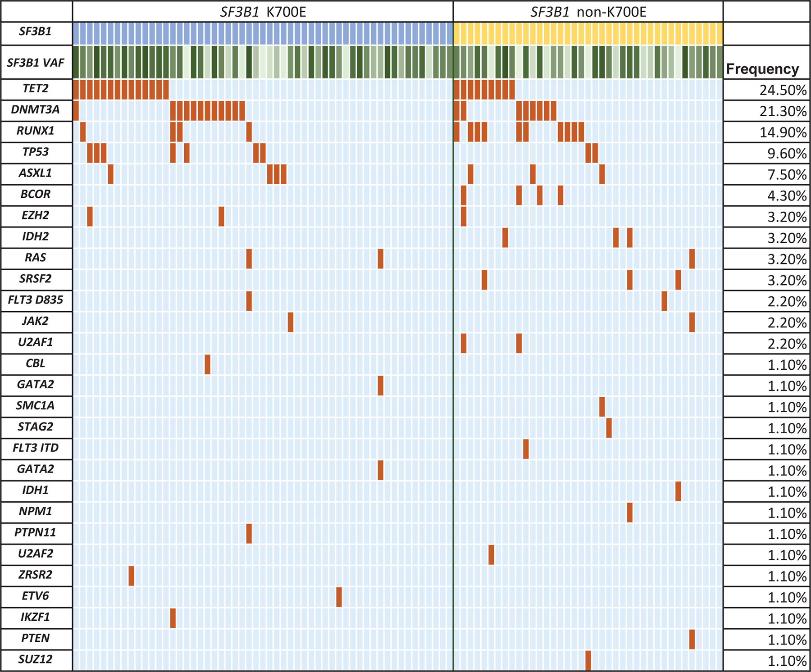Select the 1.10% value in the CBL row
The image size is (811, 672).
(x=787, y=365)
